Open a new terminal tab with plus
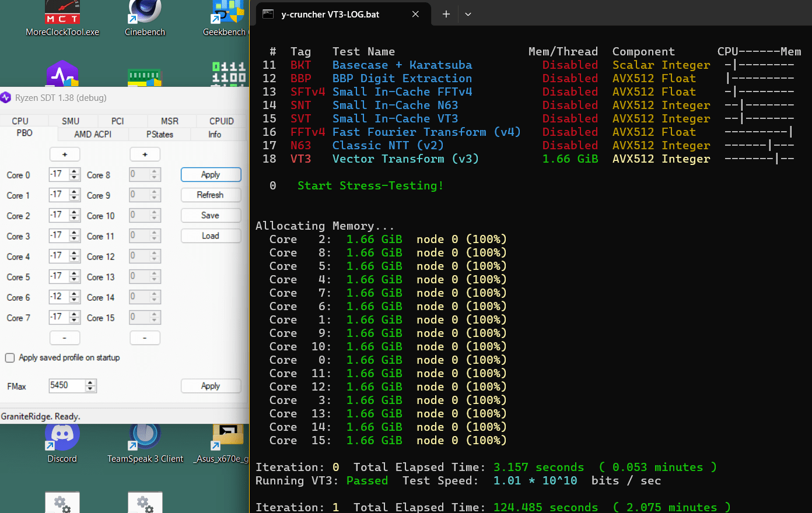 point(446,14)
